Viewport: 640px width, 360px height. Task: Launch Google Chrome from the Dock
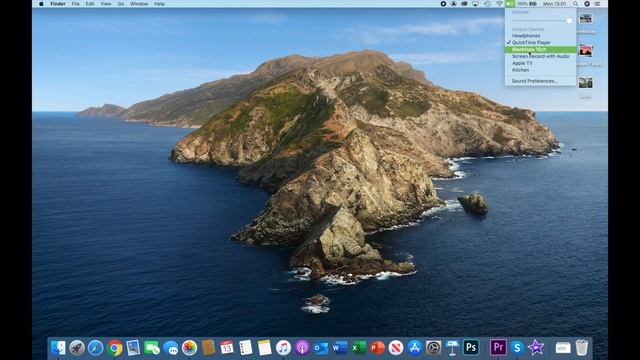pyautogui.click(x=115, y=348)
